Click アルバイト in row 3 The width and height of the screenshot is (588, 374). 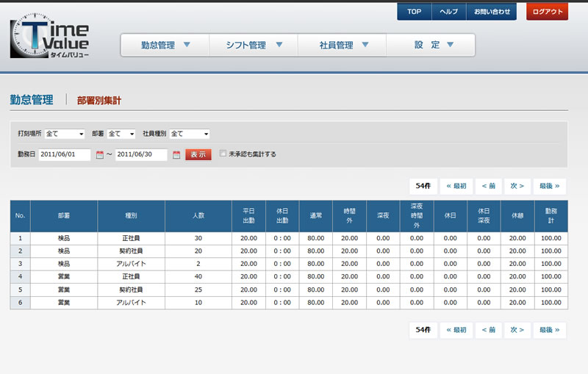131,264
